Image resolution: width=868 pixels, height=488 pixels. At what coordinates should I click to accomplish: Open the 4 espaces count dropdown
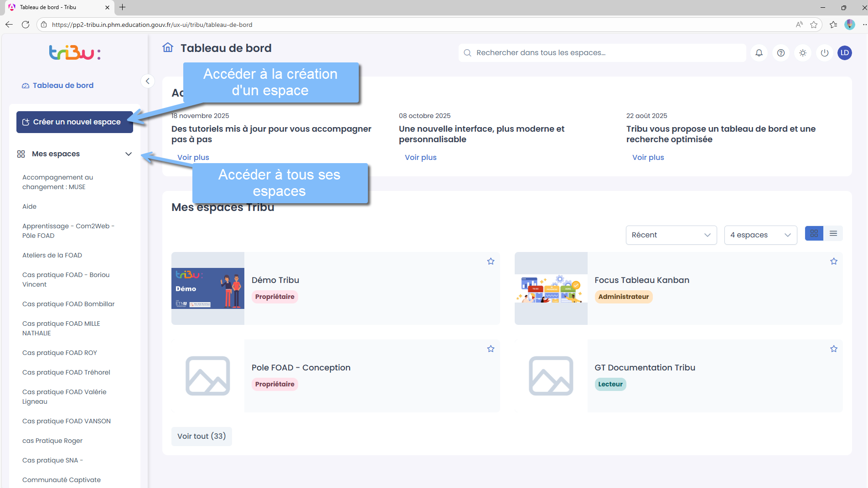760,235
